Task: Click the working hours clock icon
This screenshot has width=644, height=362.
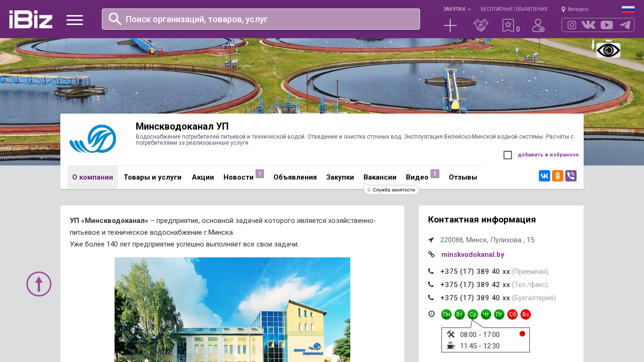Action: (431, 314)
